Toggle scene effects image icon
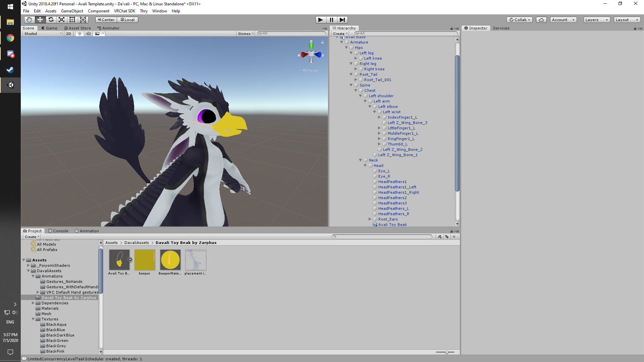 point(97,34)
